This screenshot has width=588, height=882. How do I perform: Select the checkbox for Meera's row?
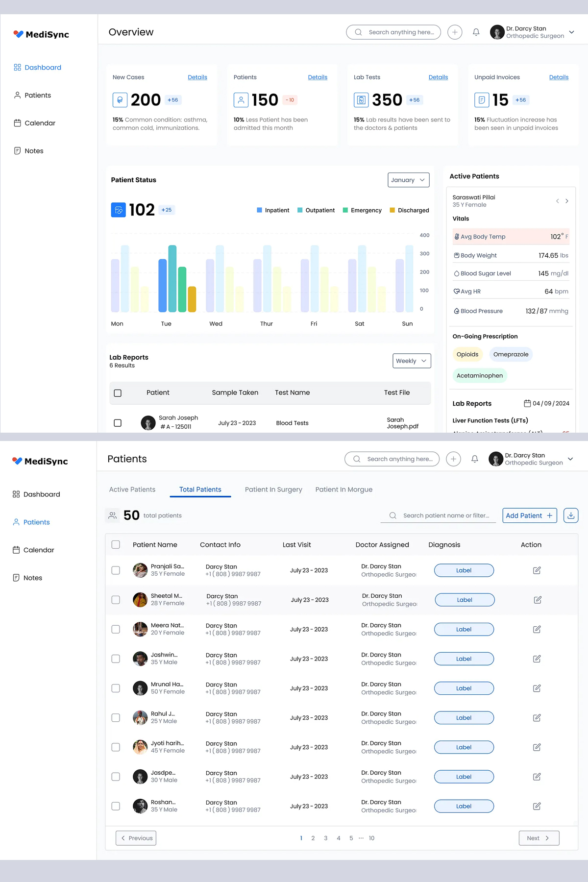point(116,629)
